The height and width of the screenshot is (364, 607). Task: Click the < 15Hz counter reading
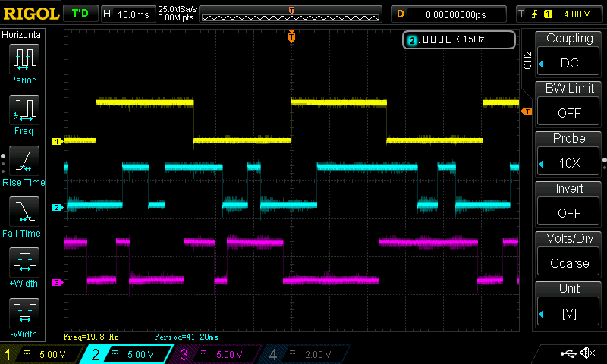pos(470,39)
